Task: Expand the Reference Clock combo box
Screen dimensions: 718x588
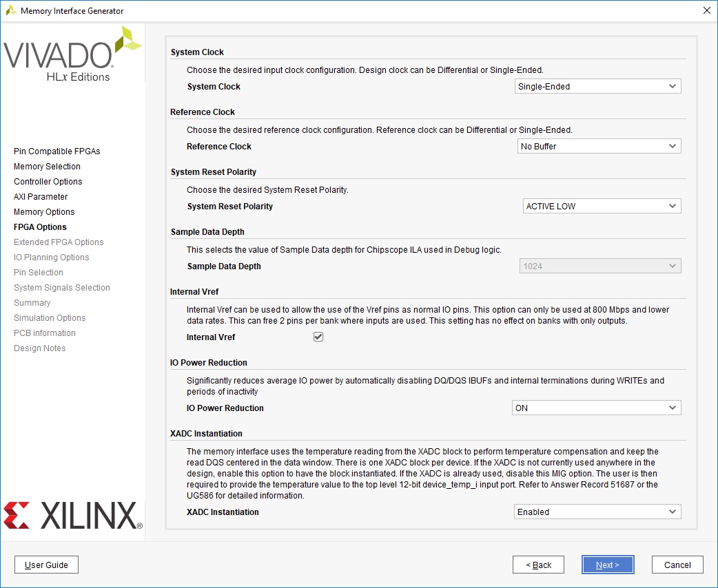Action: (x=599, y=147)
